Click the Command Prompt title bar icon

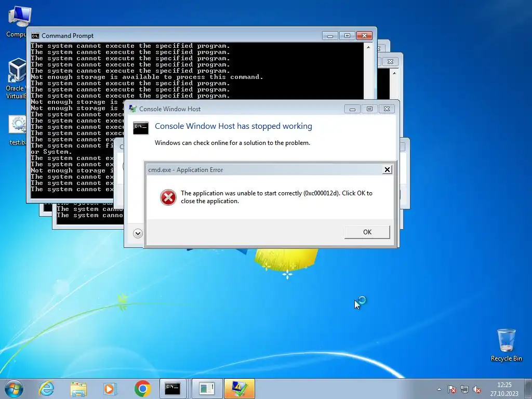coord(35,36)
